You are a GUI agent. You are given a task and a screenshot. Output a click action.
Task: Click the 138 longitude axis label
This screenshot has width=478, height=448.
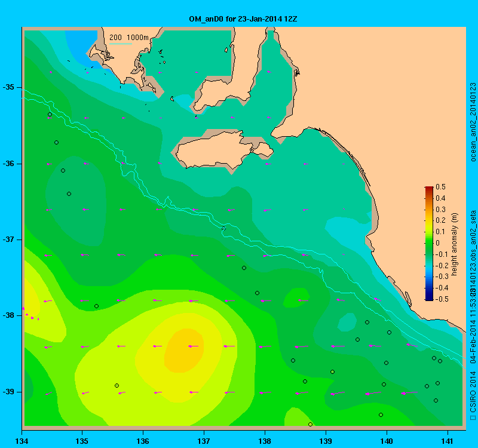(265, 441)
